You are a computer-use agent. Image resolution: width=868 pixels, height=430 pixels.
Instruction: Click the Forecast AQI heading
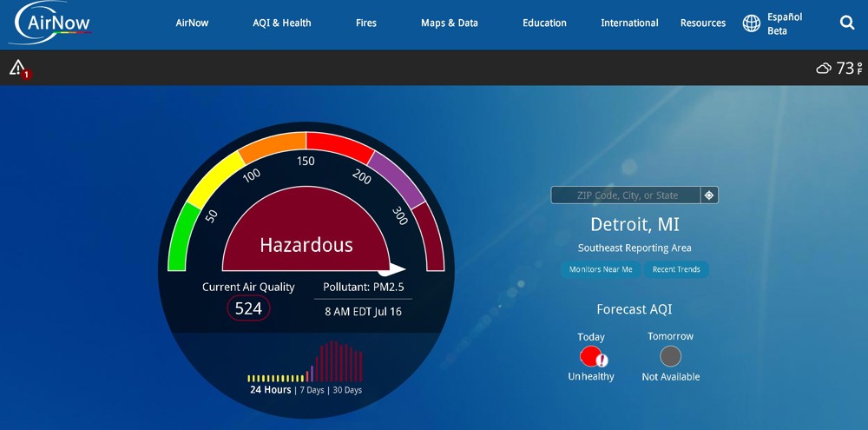pyautogui.click(x=635, y=309)
